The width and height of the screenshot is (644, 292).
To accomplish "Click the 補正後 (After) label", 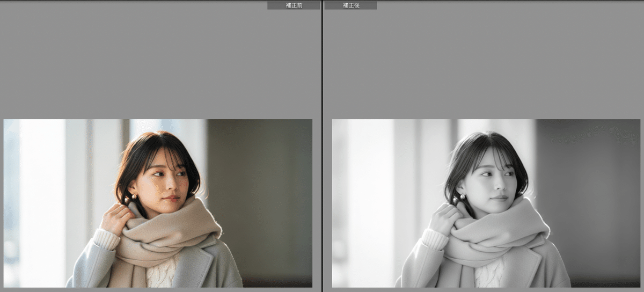I will click(x=350, y=5).
